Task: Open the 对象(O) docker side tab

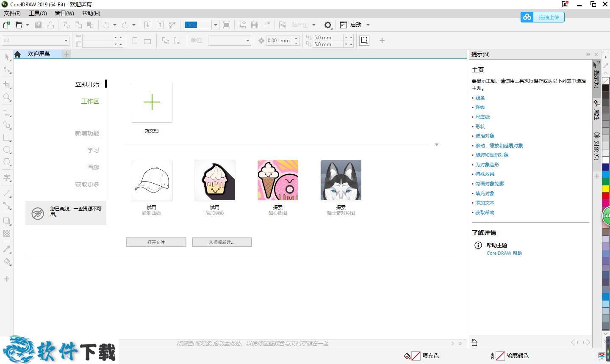Action: [x=596, y=146]
